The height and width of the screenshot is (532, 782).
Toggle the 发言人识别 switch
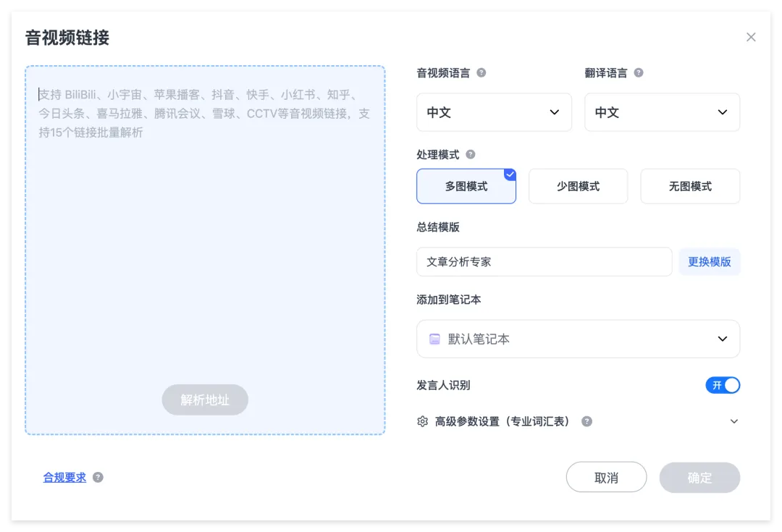pyautogui.click(x=723, y=385)
